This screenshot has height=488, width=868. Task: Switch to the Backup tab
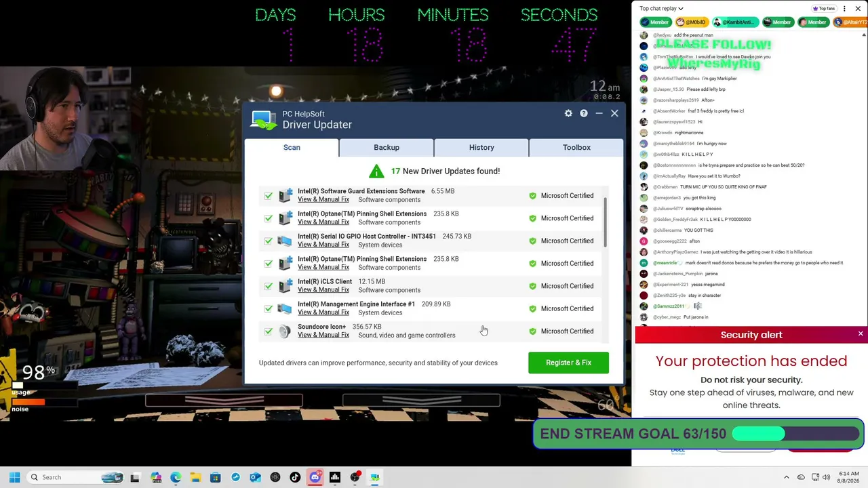coord(387,147)
